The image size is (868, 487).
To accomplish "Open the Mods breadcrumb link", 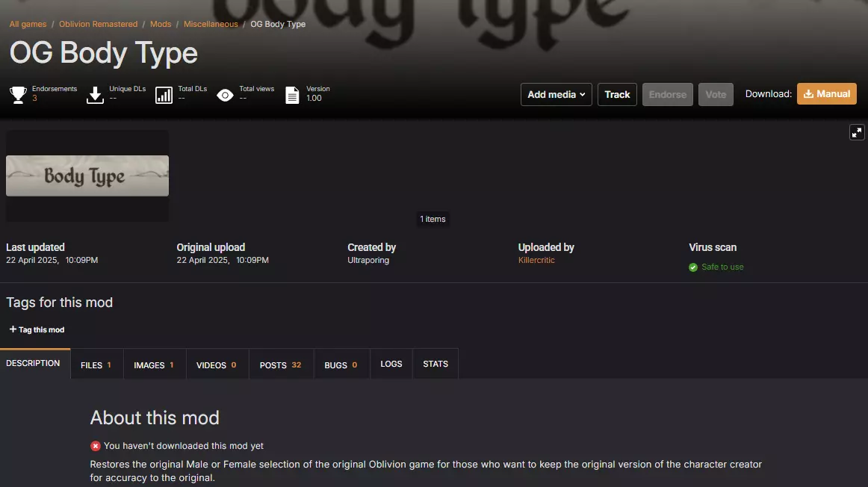I will click(x=161, y=25).
